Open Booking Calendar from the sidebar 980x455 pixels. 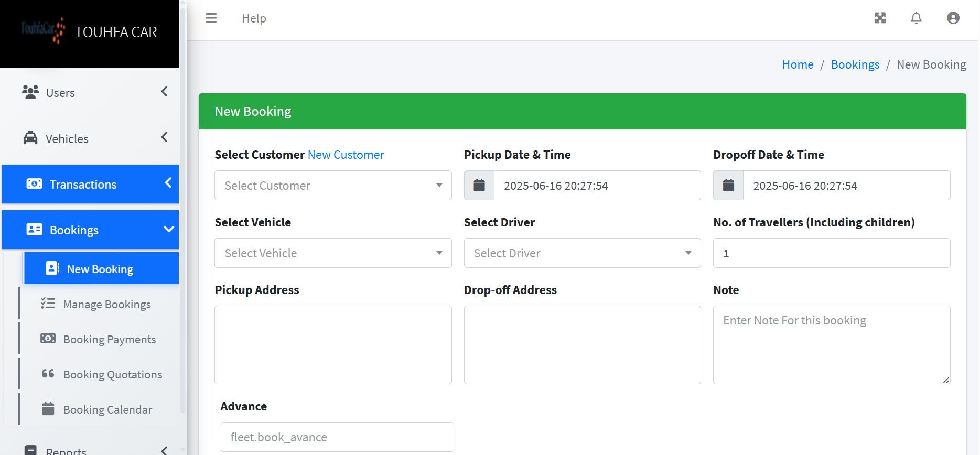coord(107,409)
